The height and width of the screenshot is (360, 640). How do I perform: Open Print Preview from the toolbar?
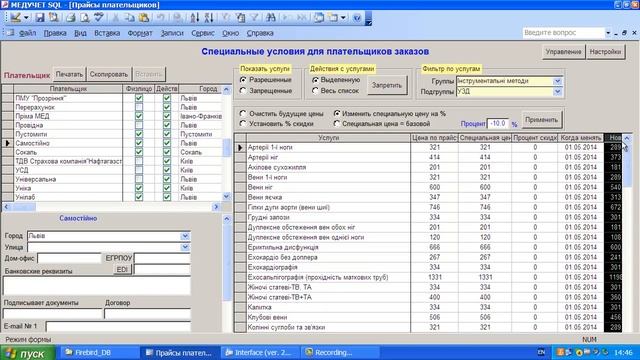pyautogui.click(x=84, y=18)
